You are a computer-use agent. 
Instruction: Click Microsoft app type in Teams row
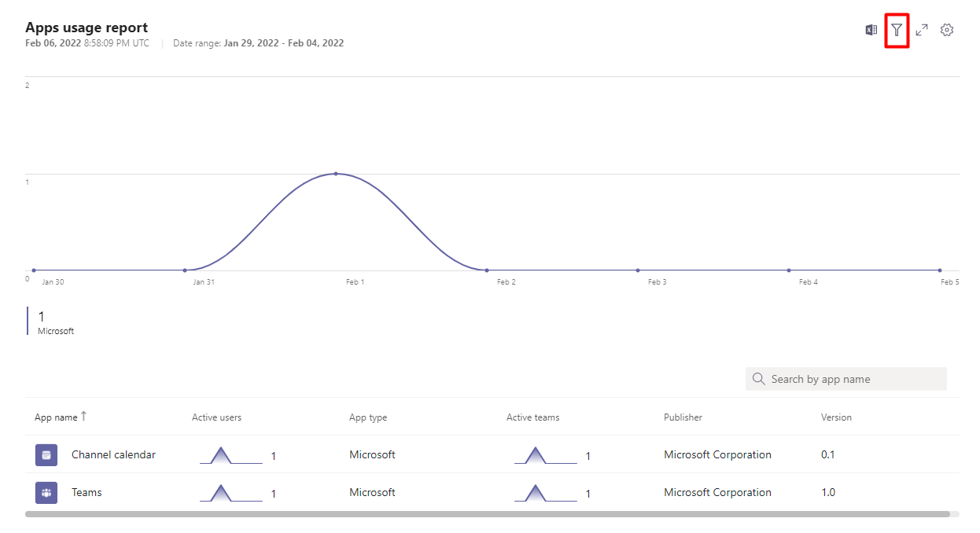coord(372,493)
